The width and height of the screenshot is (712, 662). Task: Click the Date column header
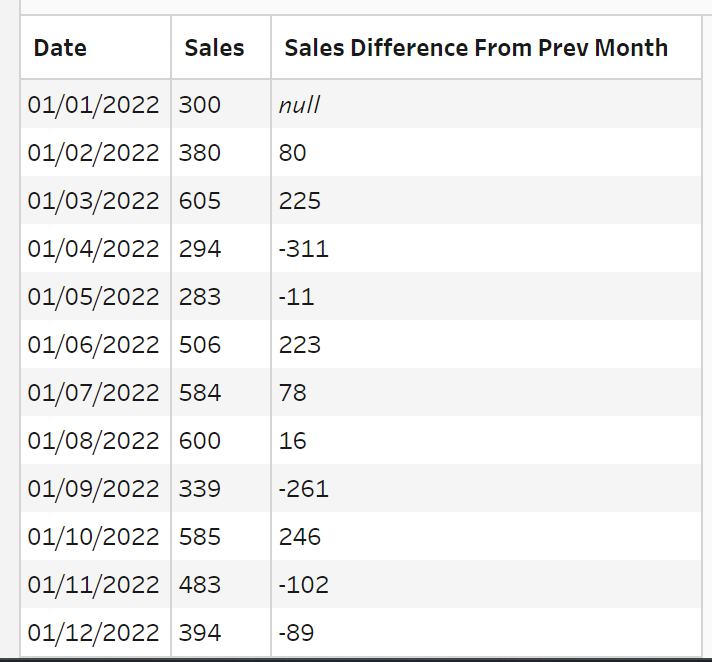pyautogui.click(x=60, y=48)
